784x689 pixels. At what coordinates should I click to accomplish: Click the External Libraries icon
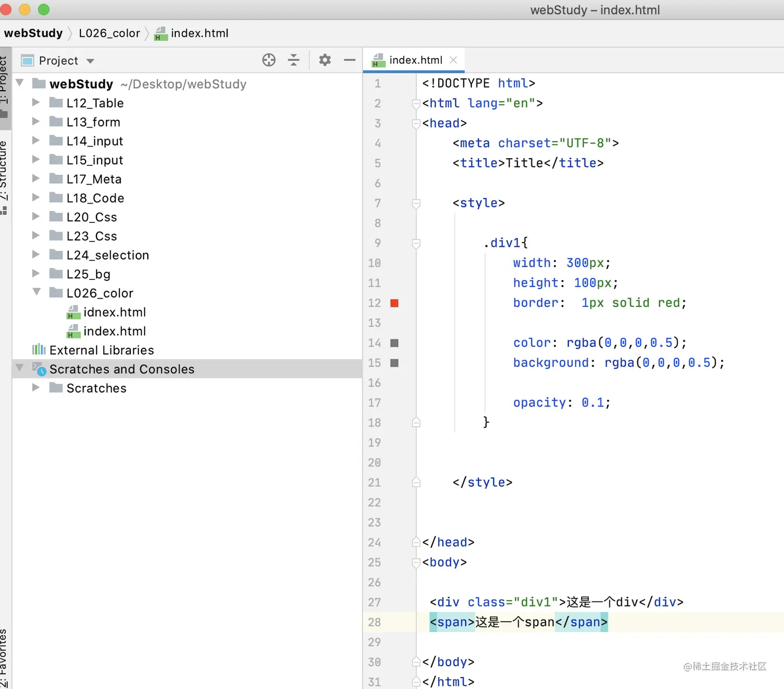click(x=39, y=350)
